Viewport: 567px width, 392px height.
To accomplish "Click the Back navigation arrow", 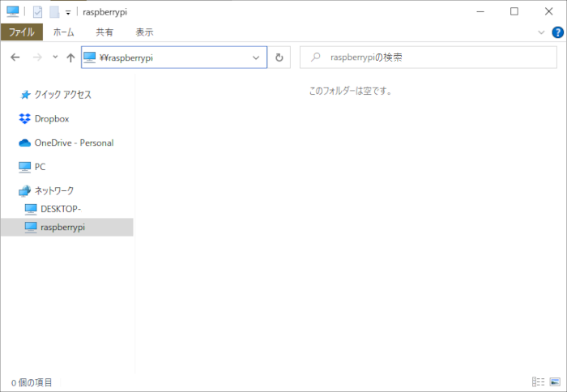I will [15, 58].
